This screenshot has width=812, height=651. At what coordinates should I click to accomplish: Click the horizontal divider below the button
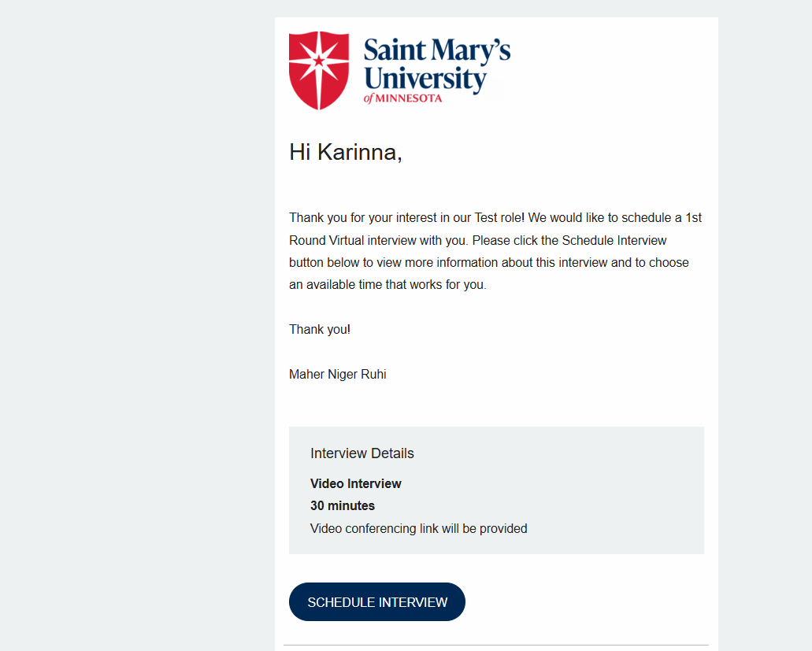[x=496, y=645]
